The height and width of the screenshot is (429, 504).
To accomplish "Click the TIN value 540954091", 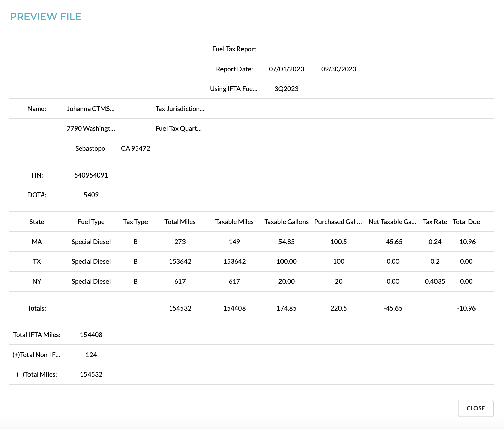I will coord(91,175).
